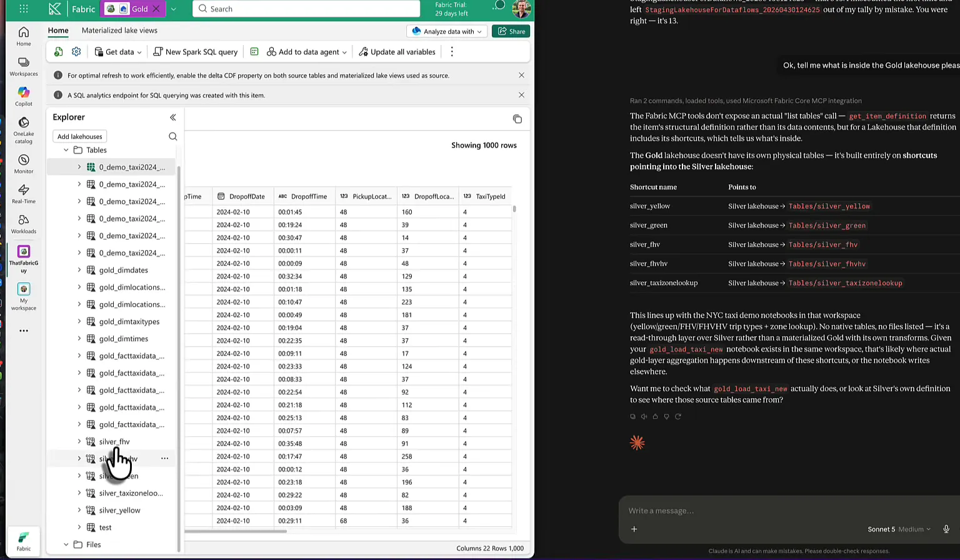The width and height of the screenshot is (960, 560).
Task: Open Workspaces in the left sidebar
Action: point(24,66)
